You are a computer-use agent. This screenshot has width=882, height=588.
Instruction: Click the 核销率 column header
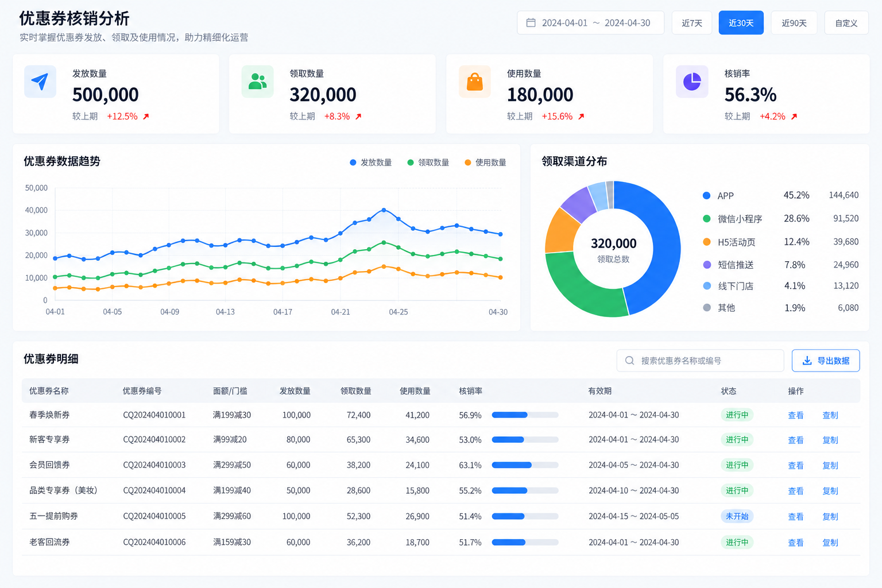click(x=470, y=391)
